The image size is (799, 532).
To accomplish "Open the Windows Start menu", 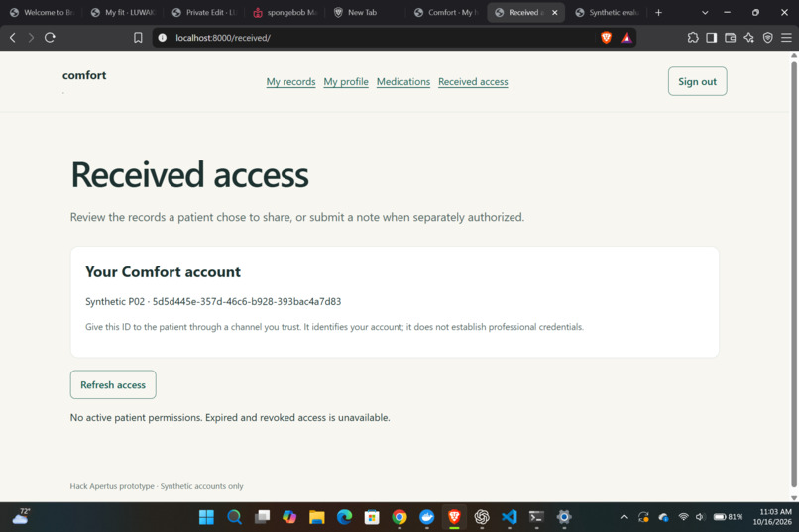I will coord(206,517).
